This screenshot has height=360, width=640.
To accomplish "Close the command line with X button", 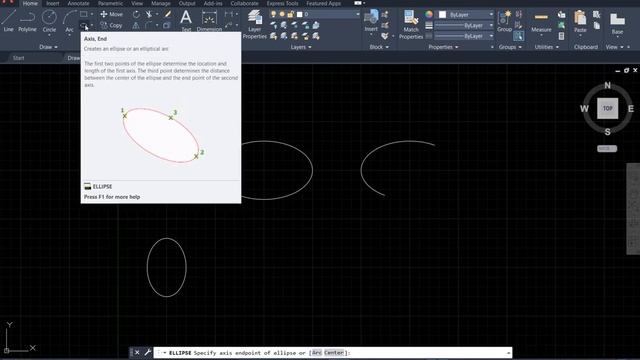I will 137,352.
